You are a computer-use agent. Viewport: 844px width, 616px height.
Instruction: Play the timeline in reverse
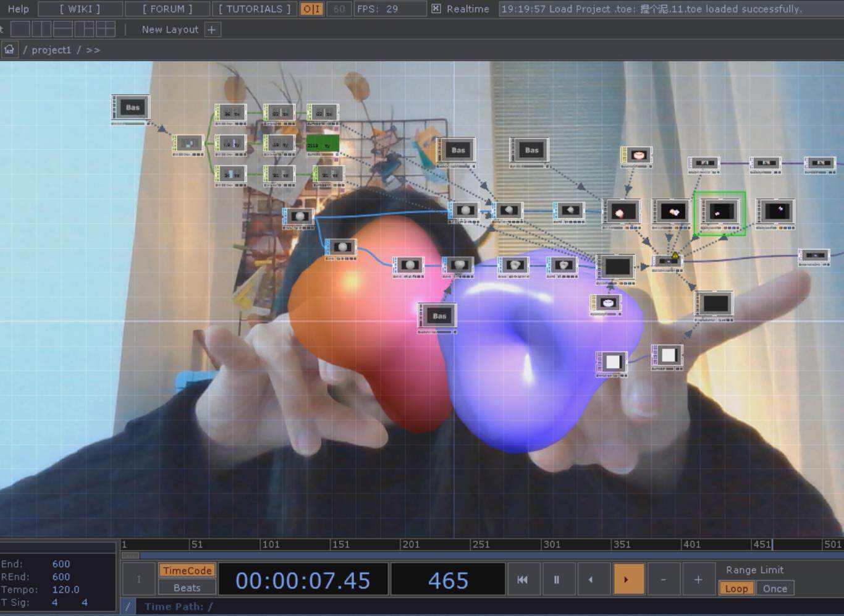tap(591, 580)
